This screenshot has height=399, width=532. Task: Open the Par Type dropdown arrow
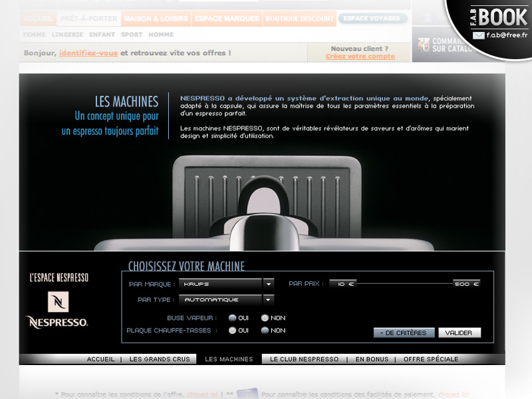269,300
